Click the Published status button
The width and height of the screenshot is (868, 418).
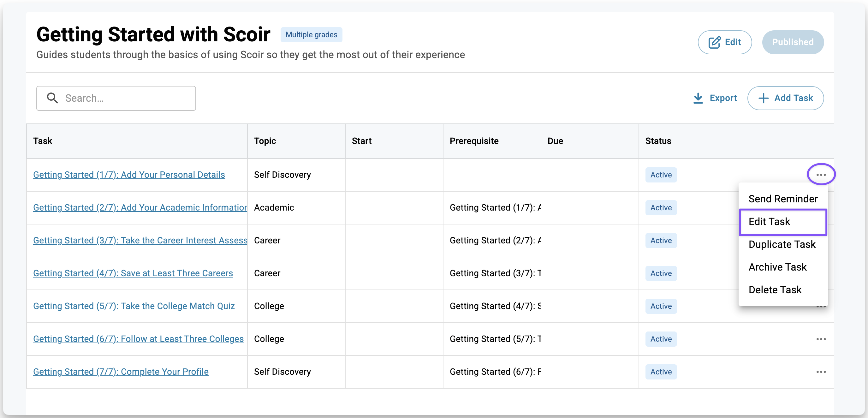pyautogui.click(x=793, y=42)
